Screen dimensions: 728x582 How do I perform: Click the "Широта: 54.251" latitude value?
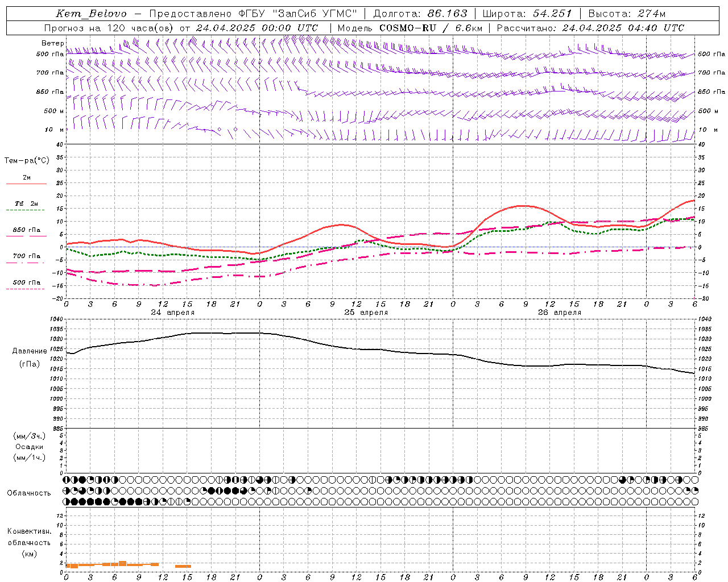click(x=527, y=14)
